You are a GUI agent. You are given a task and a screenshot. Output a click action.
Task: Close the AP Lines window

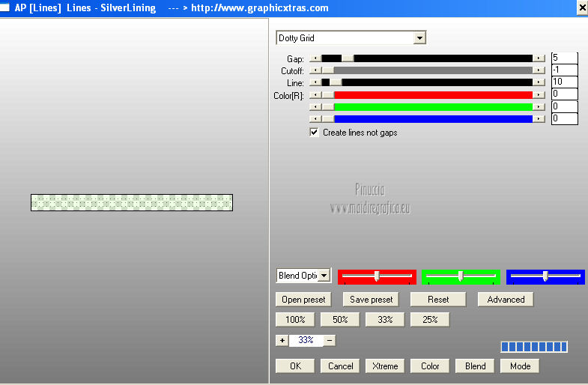(x=582, y=8)
